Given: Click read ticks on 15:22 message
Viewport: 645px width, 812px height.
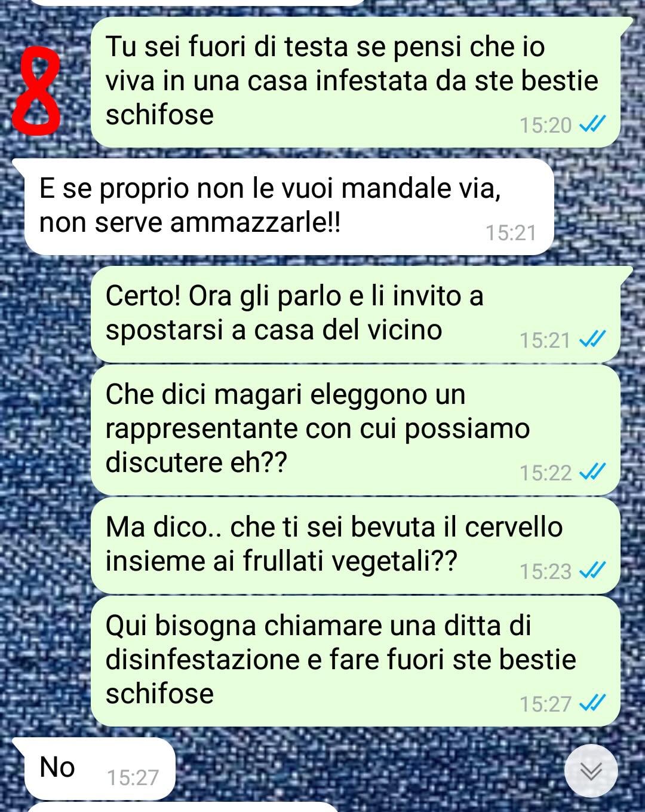Looking at the screenshot, I should (x=592, y=472).
